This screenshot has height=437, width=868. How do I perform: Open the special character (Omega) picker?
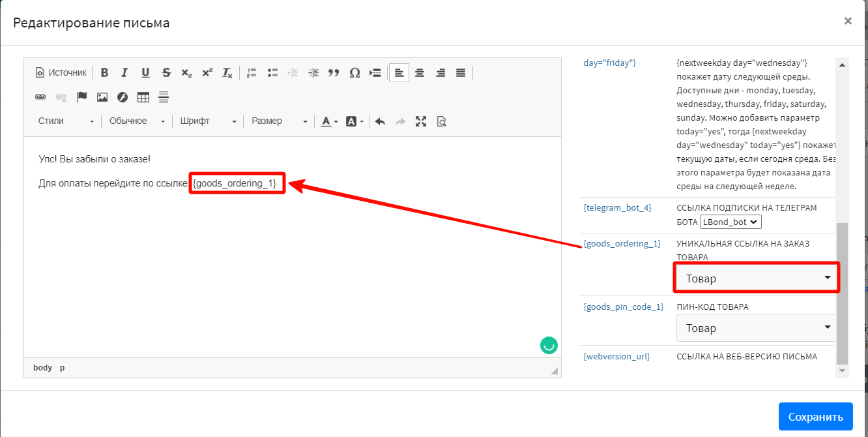coord(354,72)
